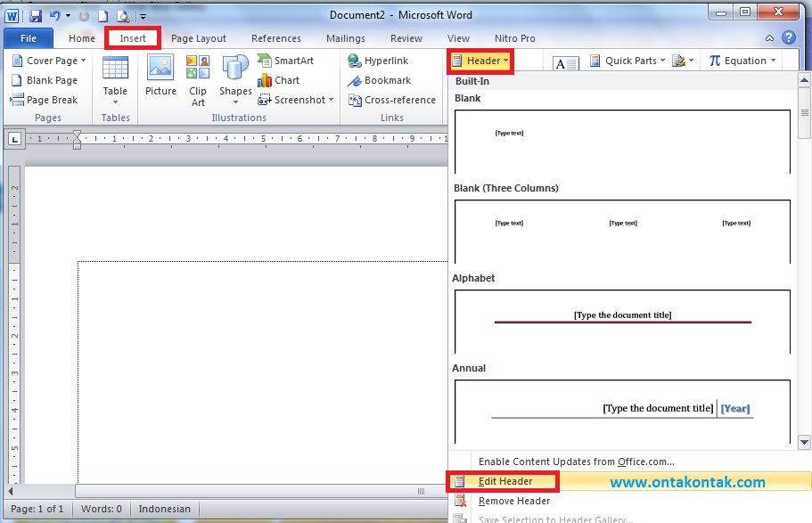Screen dimensions: 812x523
Task: Switch to the Home tab
Action: pos(82,38)
